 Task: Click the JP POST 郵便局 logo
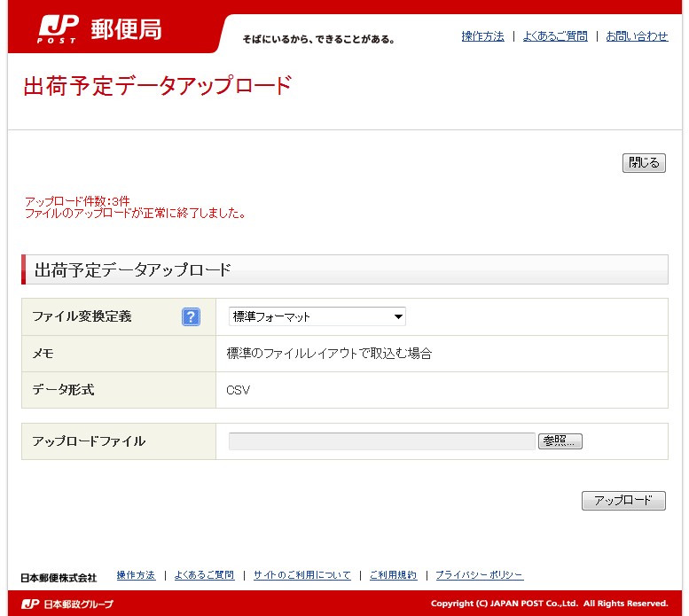point(99,29)
